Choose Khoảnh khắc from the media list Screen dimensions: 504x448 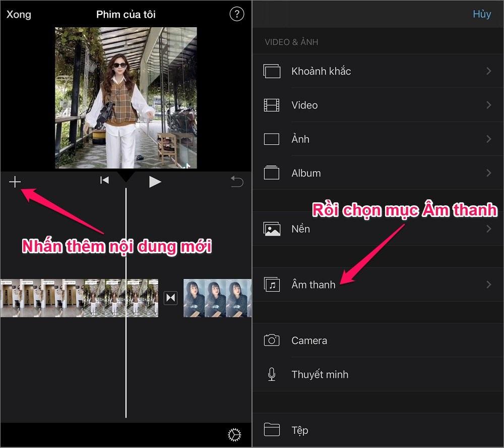click(321, 71)
